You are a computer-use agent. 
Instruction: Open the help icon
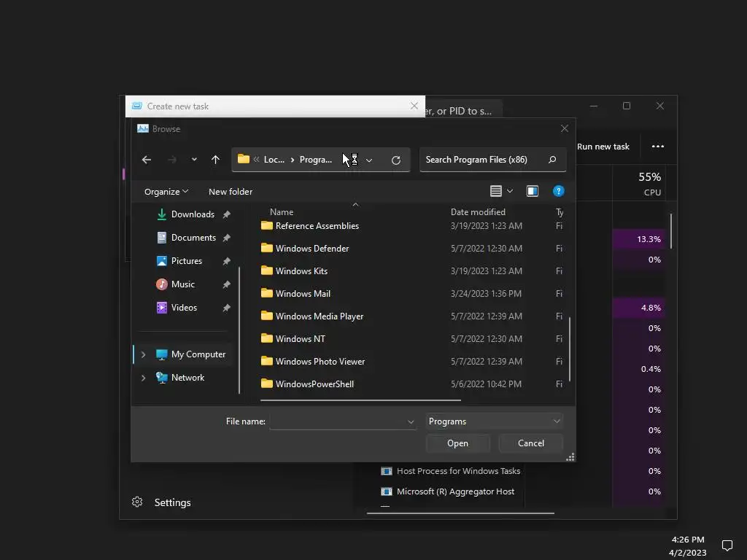[558, 191]
